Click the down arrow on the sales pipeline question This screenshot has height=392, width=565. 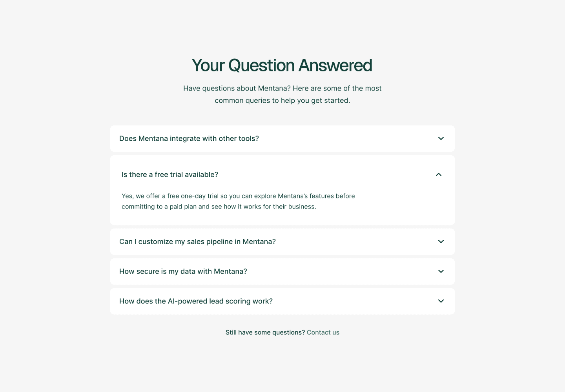point(441,241)
